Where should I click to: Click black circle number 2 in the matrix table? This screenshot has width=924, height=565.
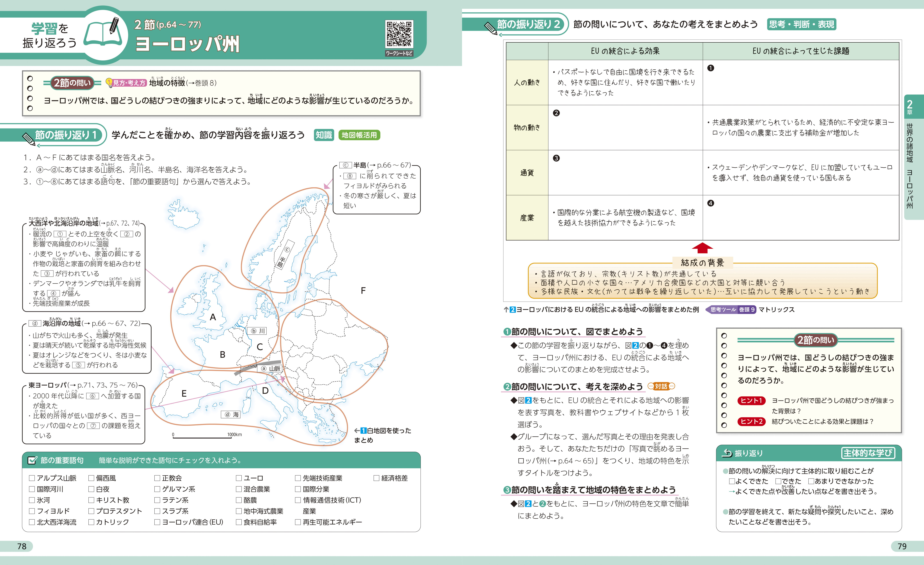(x=556, y=113)
